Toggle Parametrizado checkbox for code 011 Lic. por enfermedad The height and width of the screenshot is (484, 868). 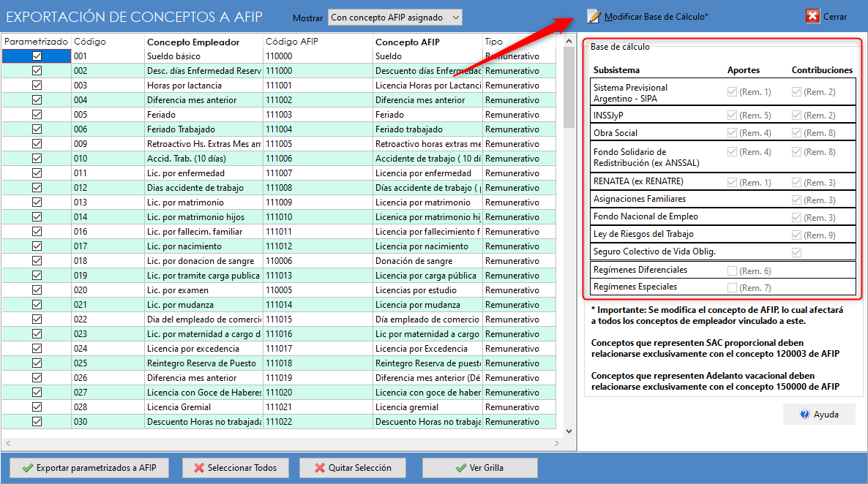click(37, 173)
